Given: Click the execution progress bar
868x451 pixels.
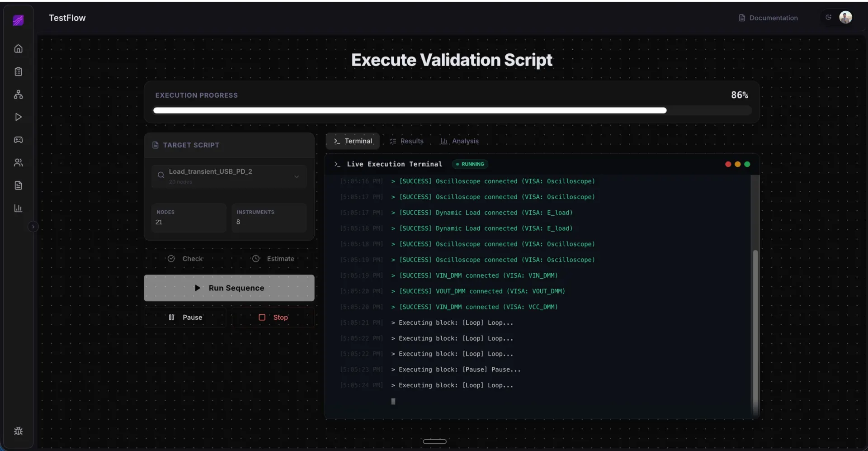Looking at the screenshot, I should [x=452, y=110].
